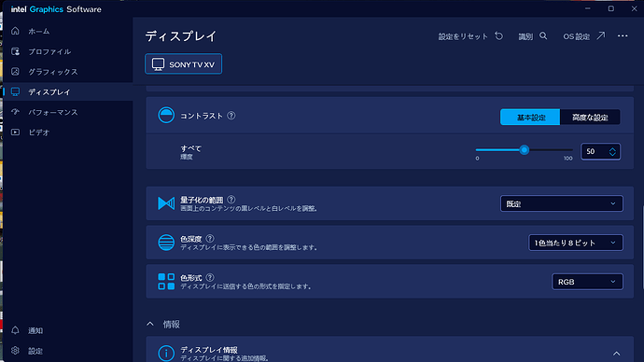The image size is (644, 362).
Task: Open グラフィックス in the sidebar
Action: 53,72
